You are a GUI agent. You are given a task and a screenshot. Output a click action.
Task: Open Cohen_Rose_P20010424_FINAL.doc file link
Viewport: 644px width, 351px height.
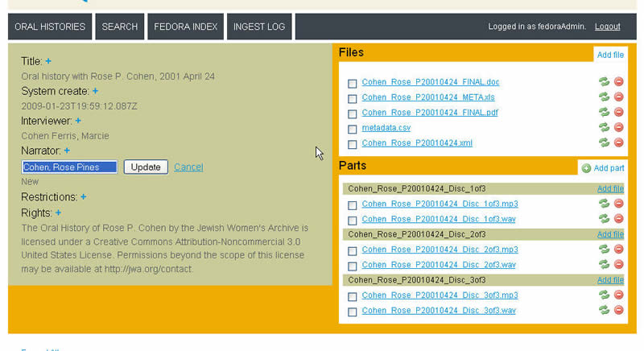click(431, 82)
